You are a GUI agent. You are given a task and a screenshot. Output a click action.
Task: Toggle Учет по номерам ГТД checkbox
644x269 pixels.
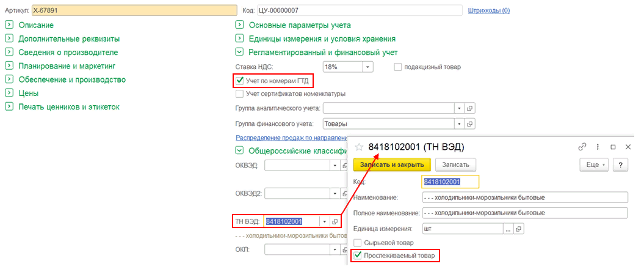pos(239,80)
